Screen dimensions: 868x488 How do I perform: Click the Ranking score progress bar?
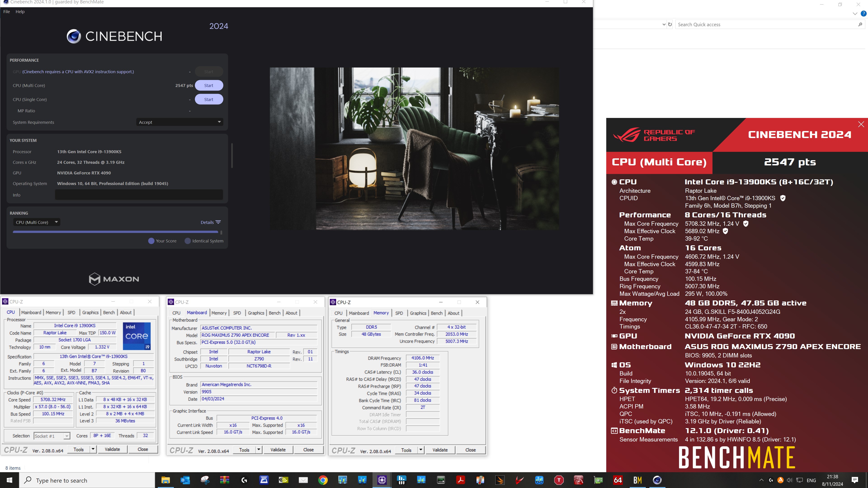(x=115, y=232)
